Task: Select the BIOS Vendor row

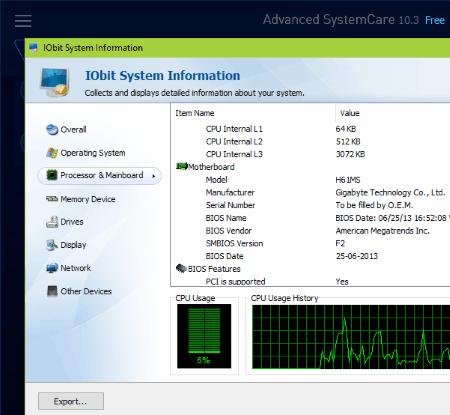Action: pos(310,231)
